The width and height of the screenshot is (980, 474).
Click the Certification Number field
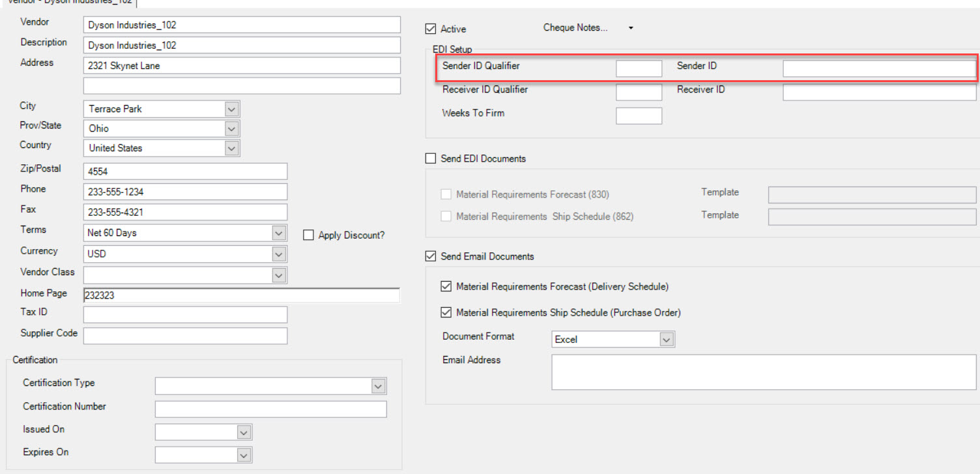pos(270,409)
